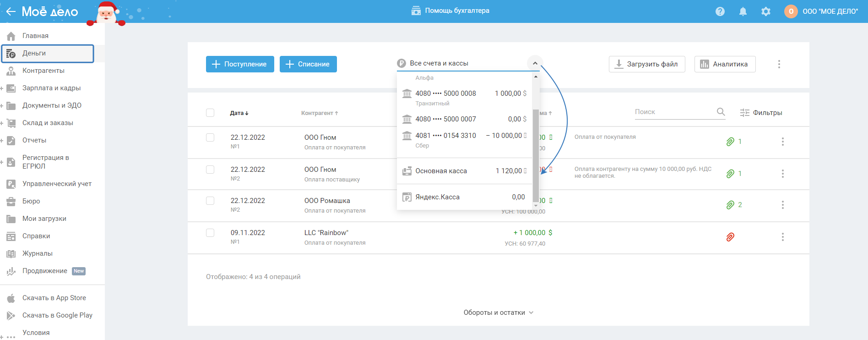868x340 pixels.
Task: Open Условия link in sidebar
Action: click(36, 333)
